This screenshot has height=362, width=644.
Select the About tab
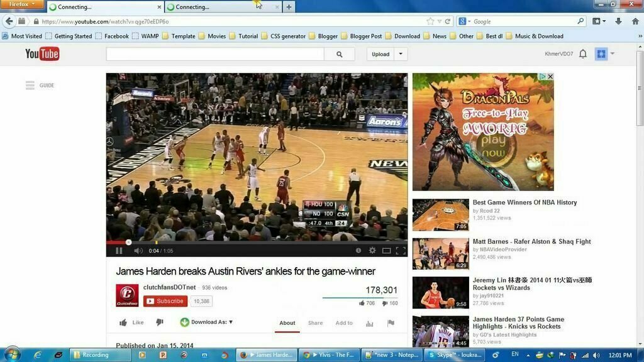tap(287, 323)
